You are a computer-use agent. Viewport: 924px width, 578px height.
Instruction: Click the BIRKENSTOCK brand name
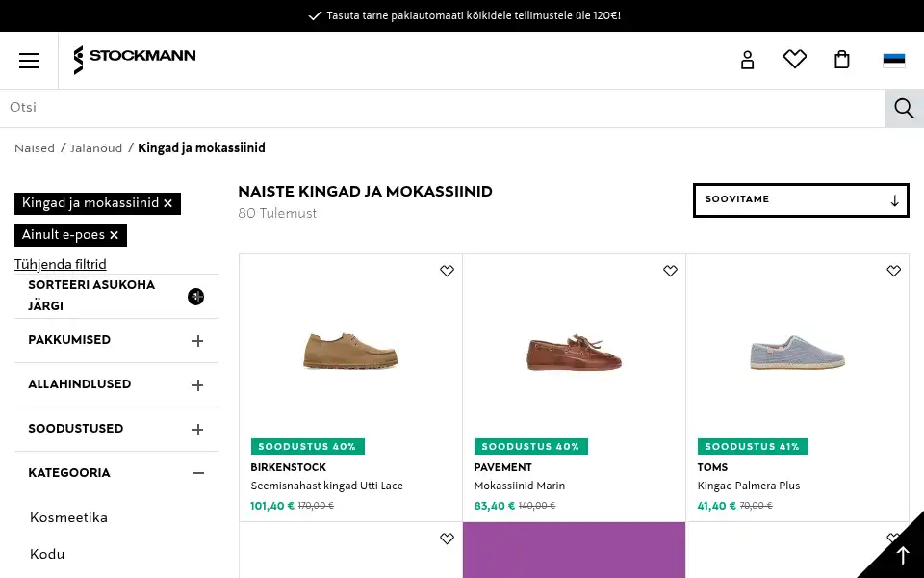288,468
